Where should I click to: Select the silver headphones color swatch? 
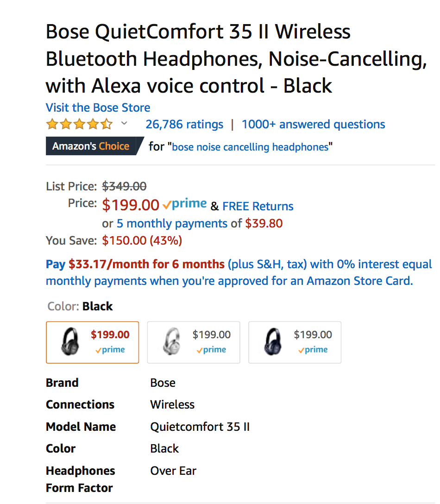(x=194, y=342)
